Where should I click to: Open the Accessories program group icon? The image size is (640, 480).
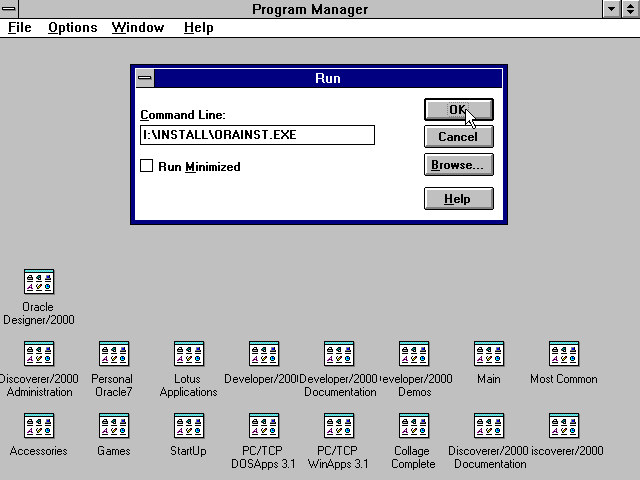pos(39,426)
